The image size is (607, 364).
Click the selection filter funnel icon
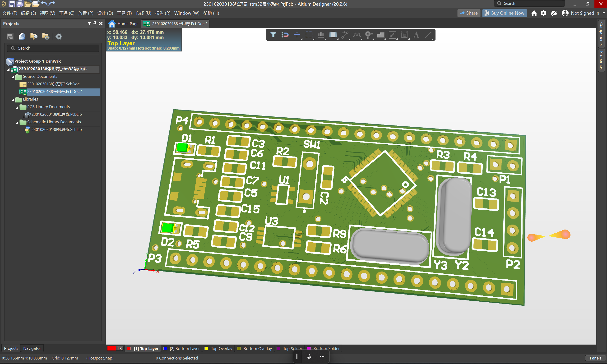point(273,35)
